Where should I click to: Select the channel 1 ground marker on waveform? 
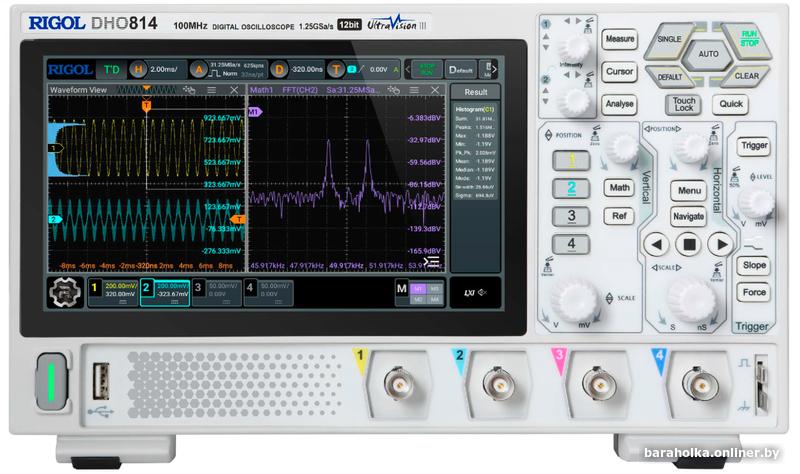pos(55,148)
